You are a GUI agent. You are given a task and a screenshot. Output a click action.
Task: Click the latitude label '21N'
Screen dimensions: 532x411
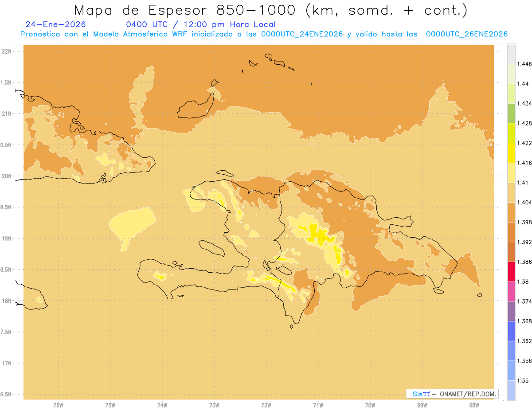[7, 114]
